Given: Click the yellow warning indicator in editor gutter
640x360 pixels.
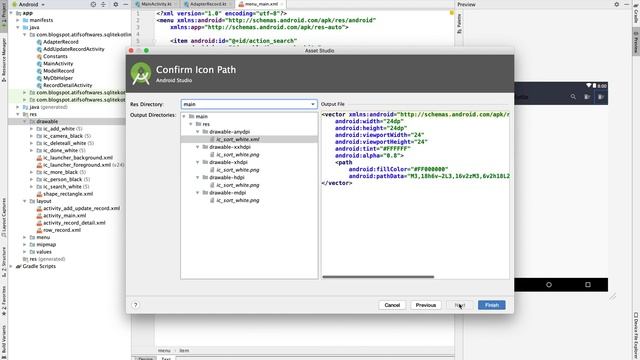Looking at the screenshot, I should (452, 13).
